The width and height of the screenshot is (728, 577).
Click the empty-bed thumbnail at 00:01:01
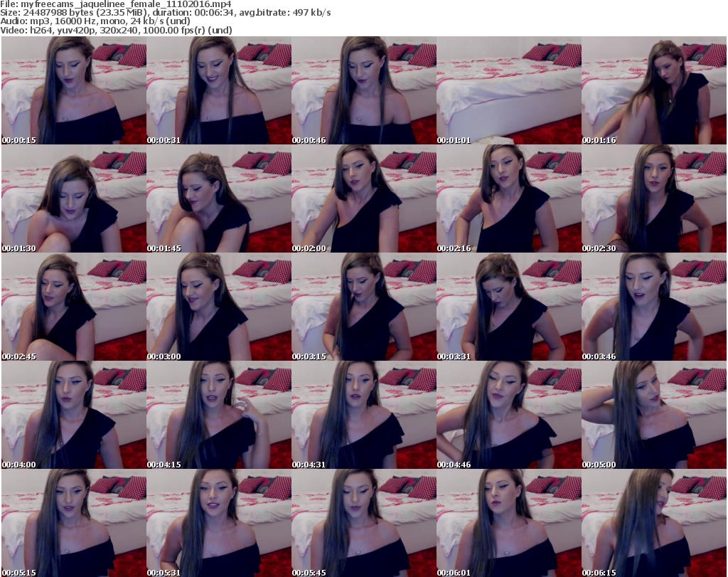[509, 90]
